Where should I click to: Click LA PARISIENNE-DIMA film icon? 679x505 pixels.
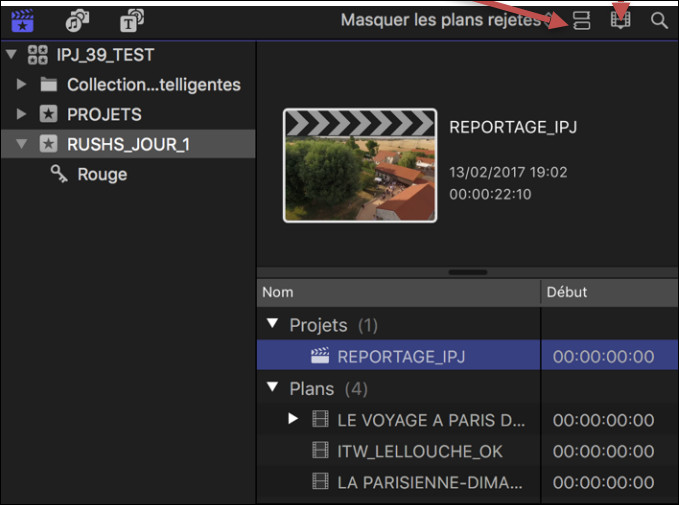click(x=320, y=481)
